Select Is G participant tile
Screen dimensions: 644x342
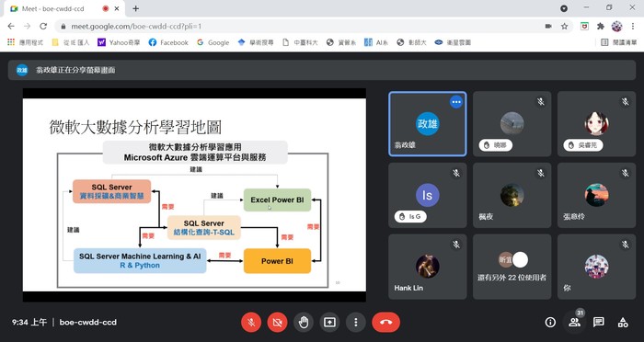[x=428, y=195]
